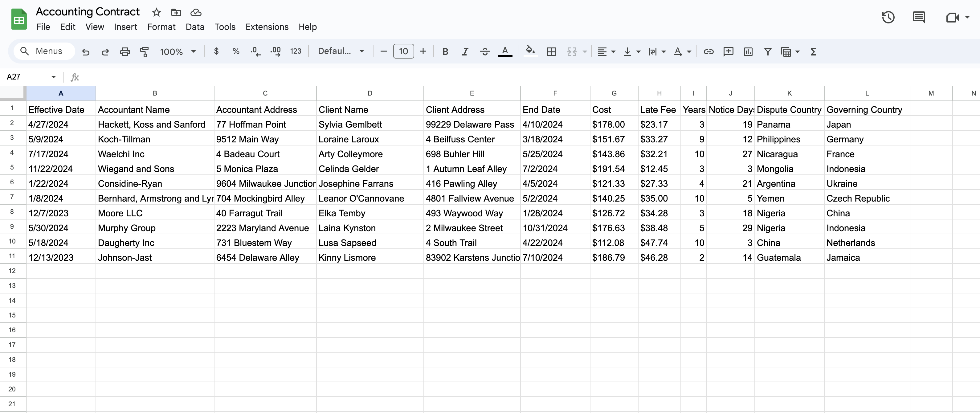Open the Data menu

195,27
